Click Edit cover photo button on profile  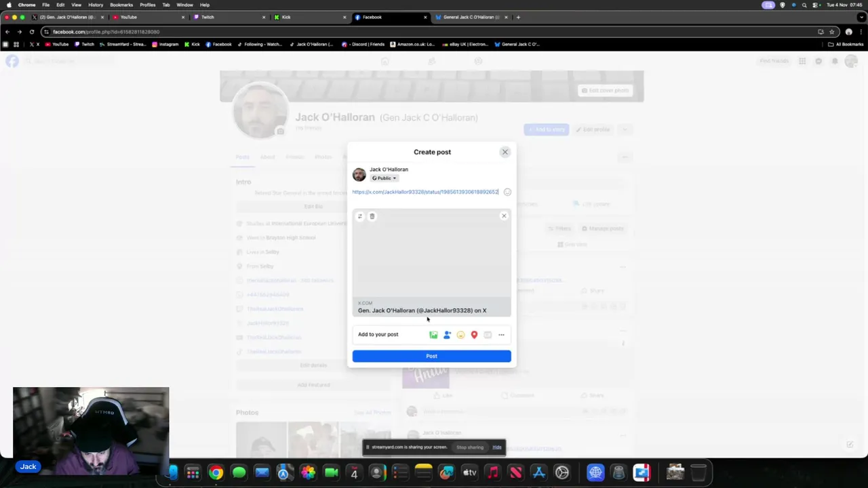point(605,90)
